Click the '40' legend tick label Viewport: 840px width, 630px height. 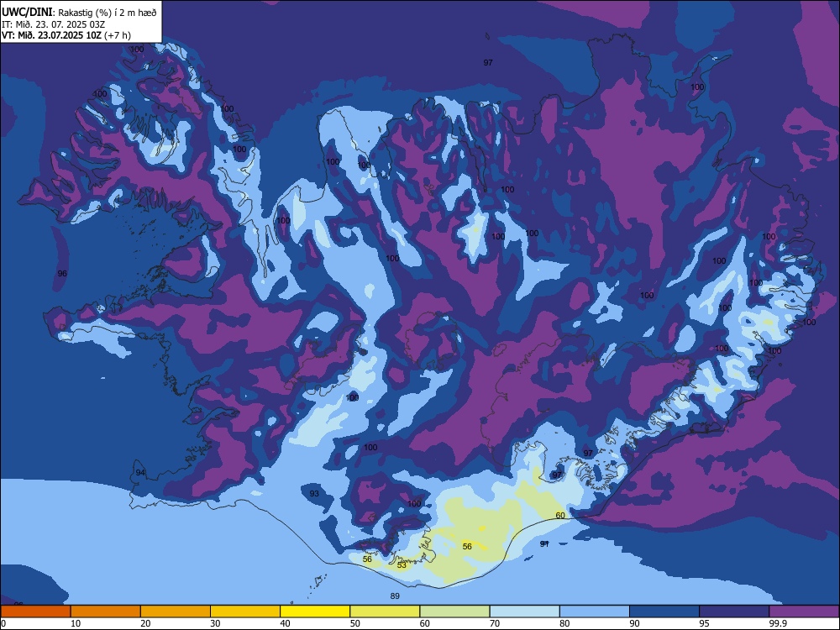[x=285, y=623]
